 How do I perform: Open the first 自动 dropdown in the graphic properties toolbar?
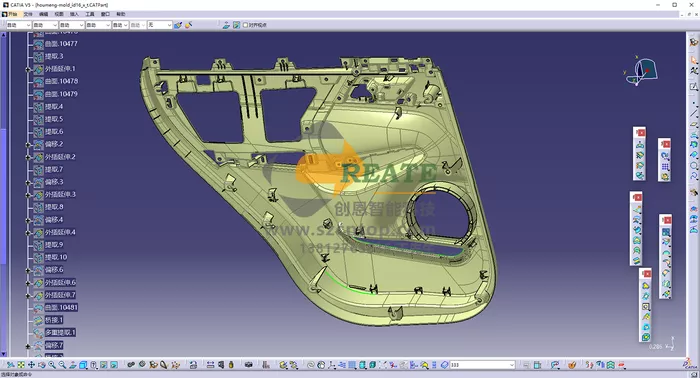(x=19, y=25)
